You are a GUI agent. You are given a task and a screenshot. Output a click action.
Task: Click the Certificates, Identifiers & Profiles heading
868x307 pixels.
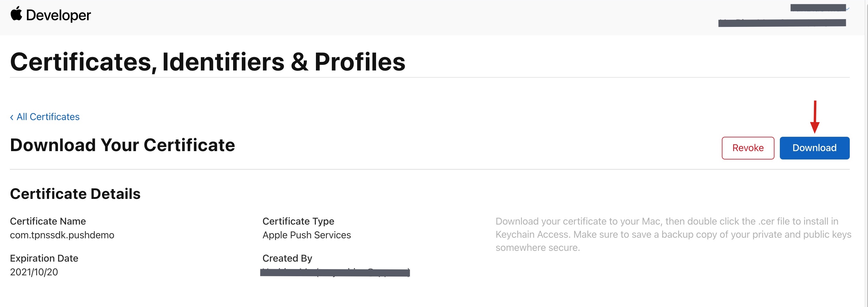(x=207, y=62)
